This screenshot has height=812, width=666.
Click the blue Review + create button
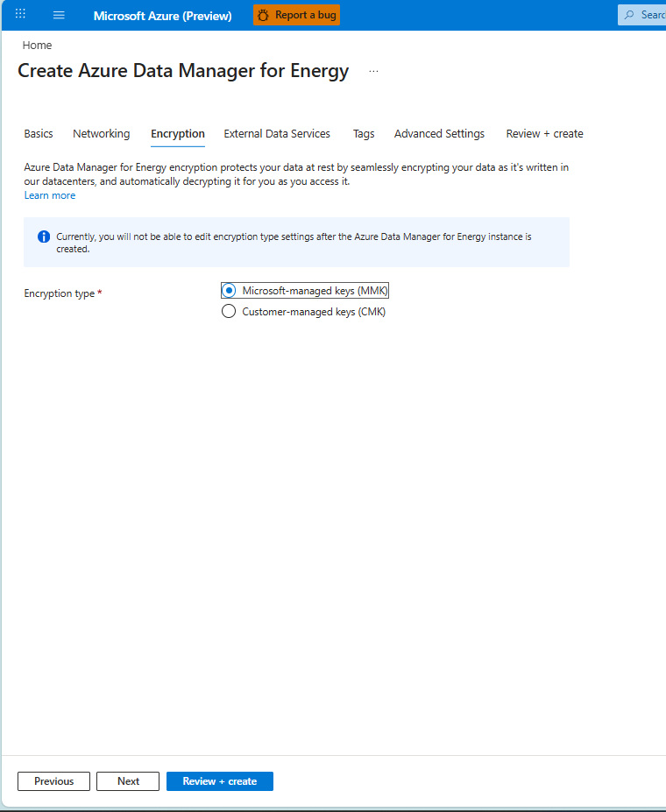point(220,781)
